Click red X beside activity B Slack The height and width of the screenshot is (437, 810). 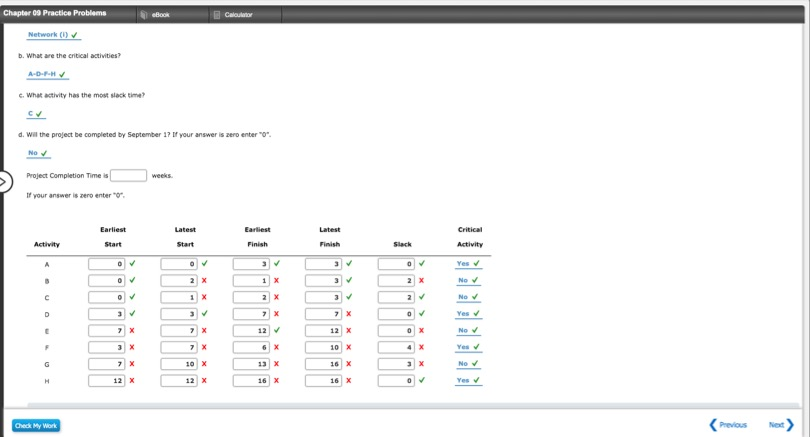(422, 280)
